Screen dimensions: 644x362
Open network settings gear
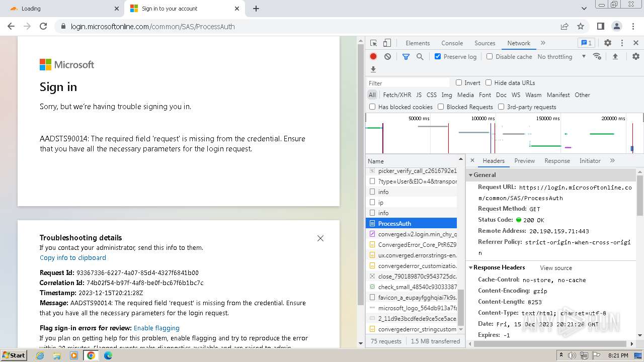(636, 57)
